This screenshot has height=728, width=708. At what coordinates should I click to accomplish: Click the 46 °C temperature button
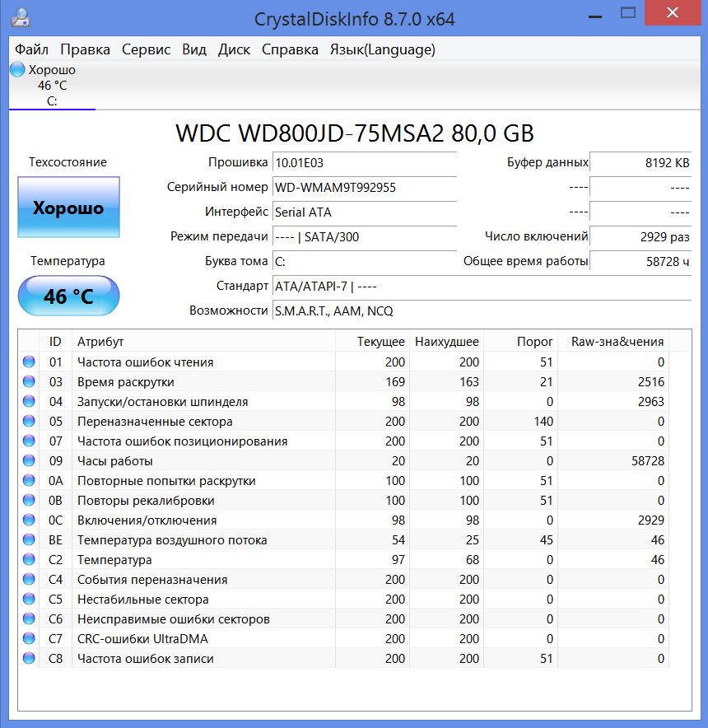(x=68, y=296)
